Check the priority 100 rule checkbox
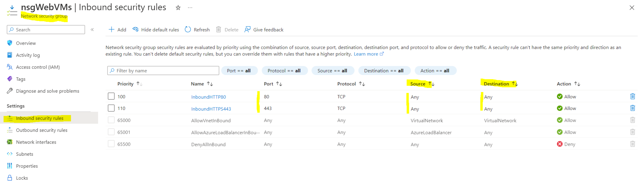 point(111,96)
